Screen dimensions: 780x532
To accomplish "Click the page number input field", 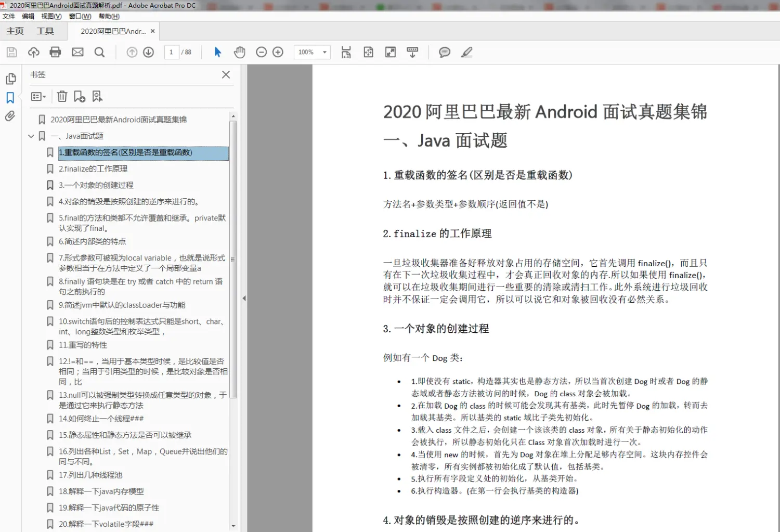I will tap(171, 52).
